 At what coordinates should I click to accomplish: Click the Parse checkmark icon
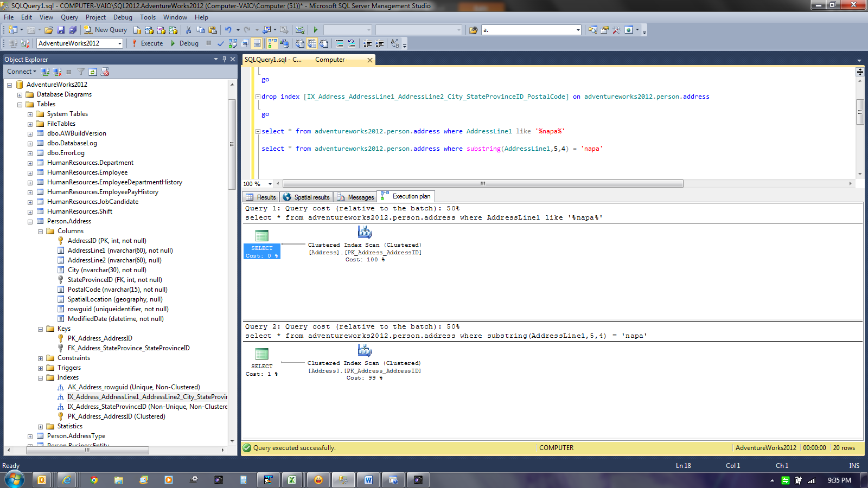tap(221, 43)
